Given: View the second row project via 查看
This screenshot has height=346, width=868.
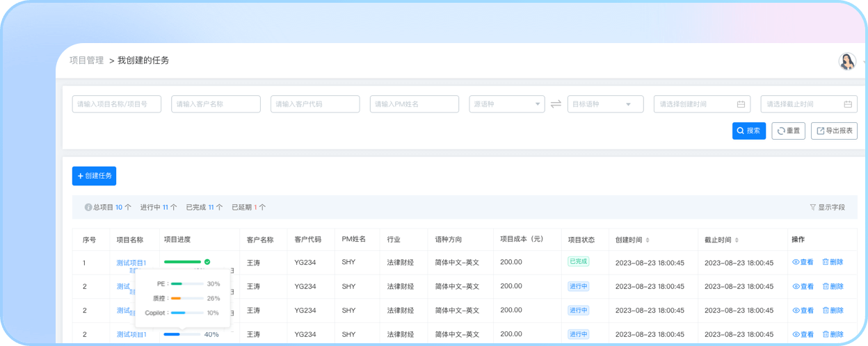Looking at the screenshot, I should (803, 286).
